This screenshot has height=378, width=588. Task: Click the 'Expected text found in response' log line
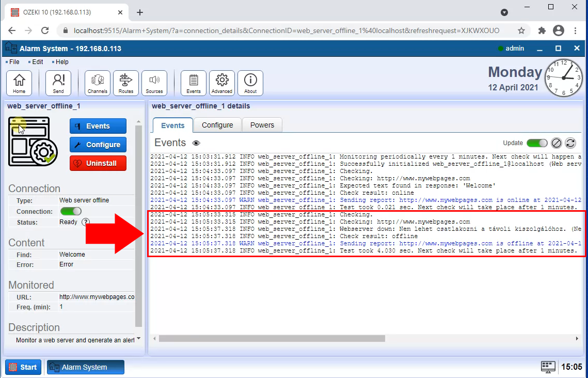click(323, 185)
